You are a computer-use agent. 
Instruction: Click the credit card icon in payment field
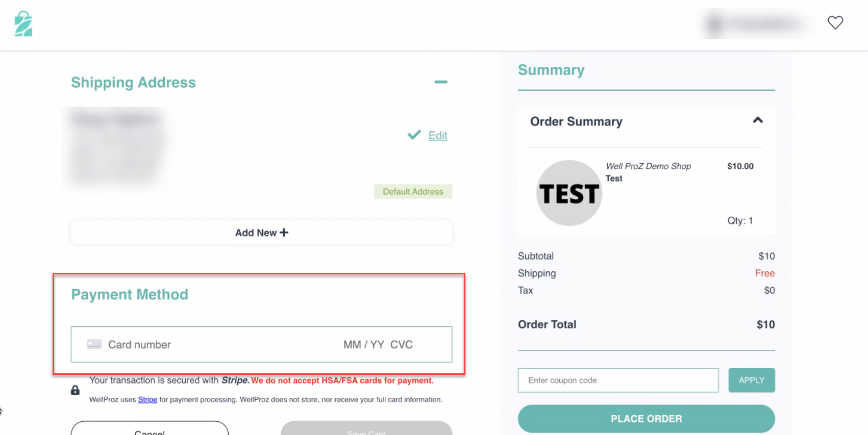[x=94, y=344]
